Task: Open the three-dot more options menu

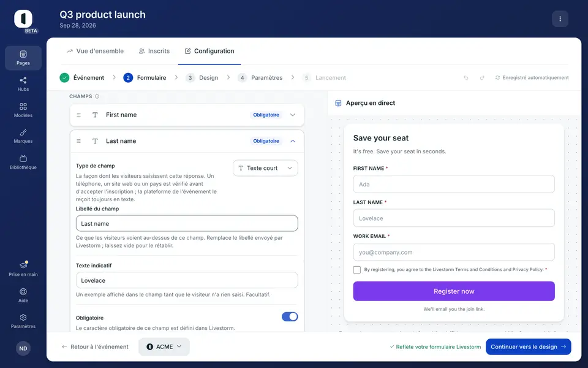Action: 560,19
